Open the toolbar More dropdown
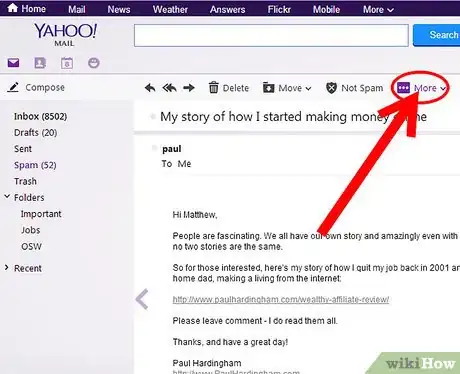The image size is (460, 374). pyautogui.click(x=421, y=88)
